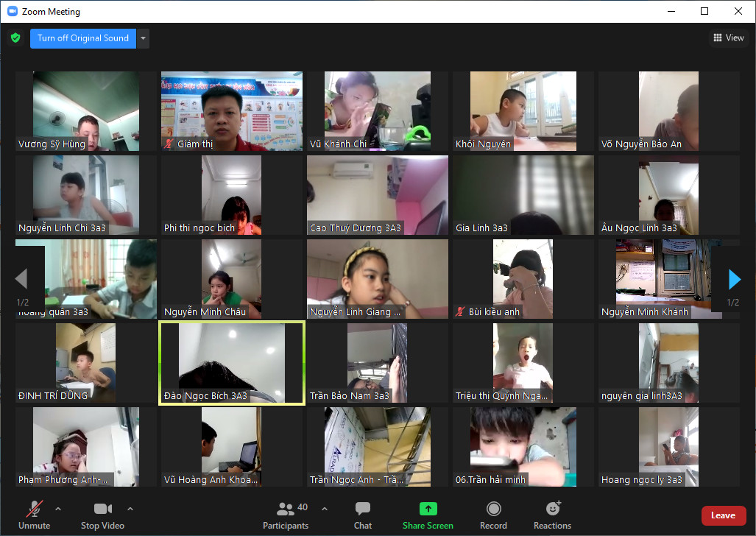Click the Zoom logo in title bar

tap(12, 12)
